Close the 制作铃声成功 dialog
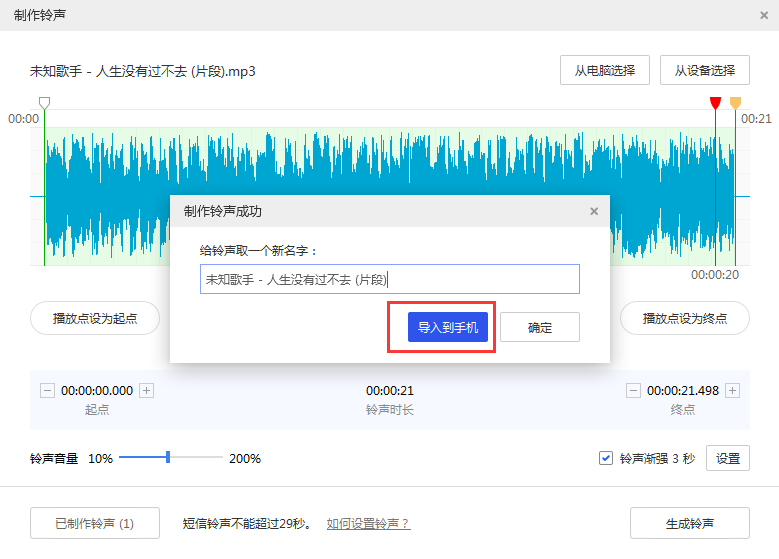 [594, 211]
